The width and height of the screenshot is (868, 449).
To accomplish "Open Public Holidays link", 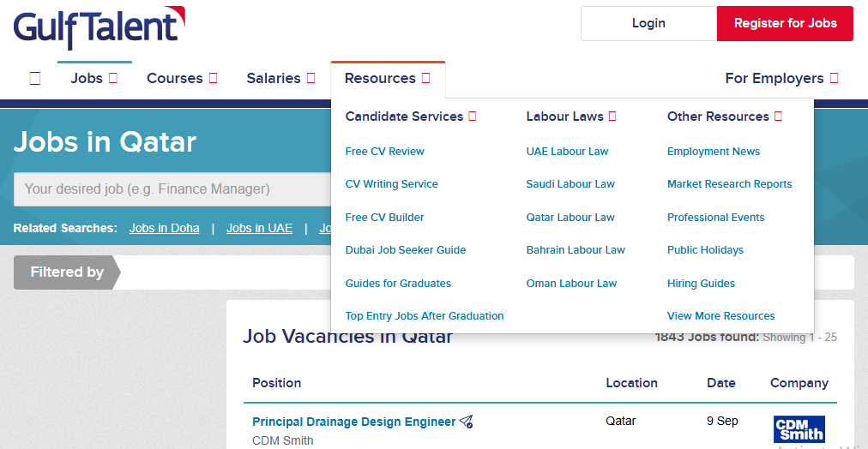I will pyautogui.click(x=705, y=250).
